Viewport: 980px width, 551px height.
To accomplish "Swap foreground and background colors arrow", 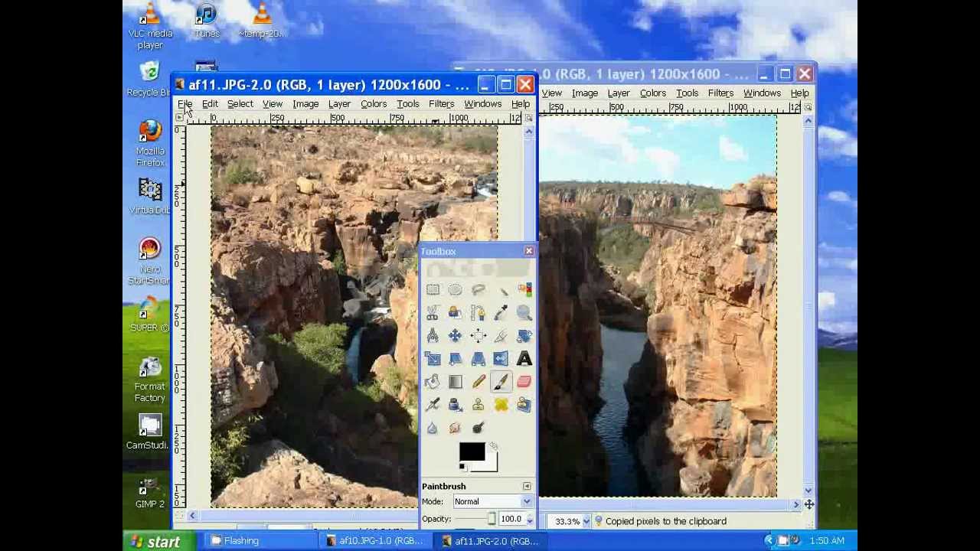I will (x=493, y=445).
